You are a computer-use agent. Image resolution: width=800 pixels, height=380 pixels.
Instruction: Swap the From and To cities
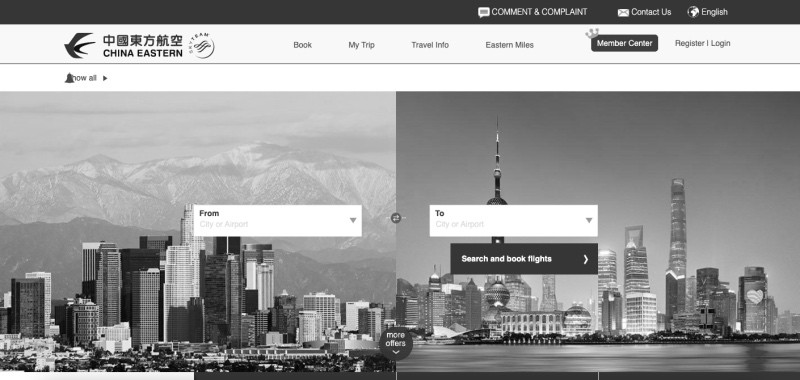coord(396,218)
